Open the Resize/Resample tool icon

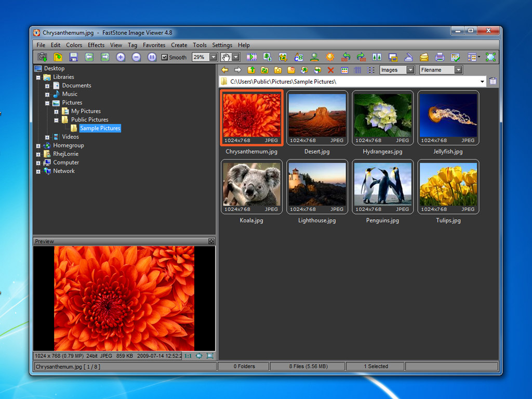268,57
